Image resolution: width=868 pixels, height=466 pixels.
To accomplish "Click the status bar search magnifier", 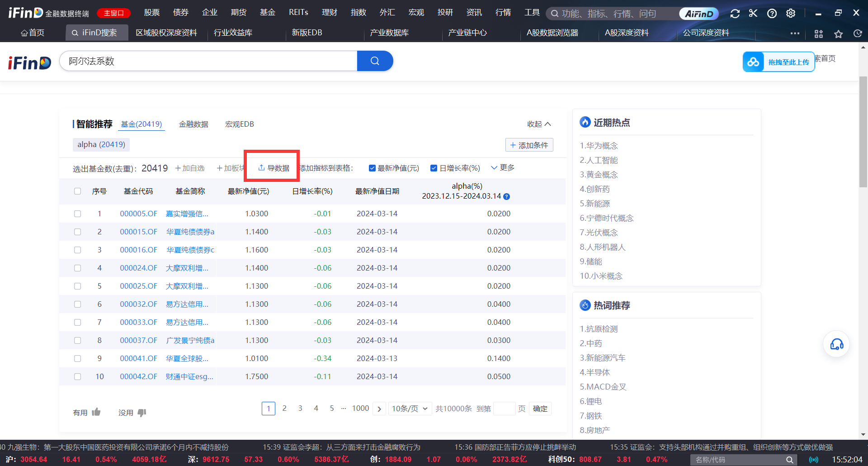I will point(789,460).
